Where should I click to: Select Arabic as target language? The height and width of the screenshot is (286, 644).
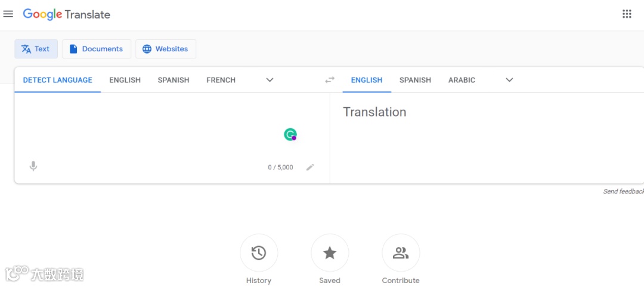point(462,80)
